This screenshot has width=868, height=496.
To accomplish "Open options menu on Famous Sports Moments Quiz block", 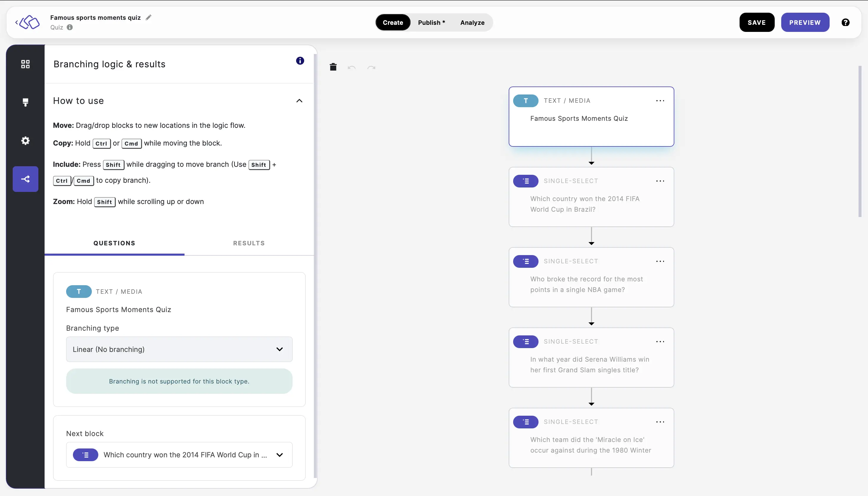I will (660, 101).
